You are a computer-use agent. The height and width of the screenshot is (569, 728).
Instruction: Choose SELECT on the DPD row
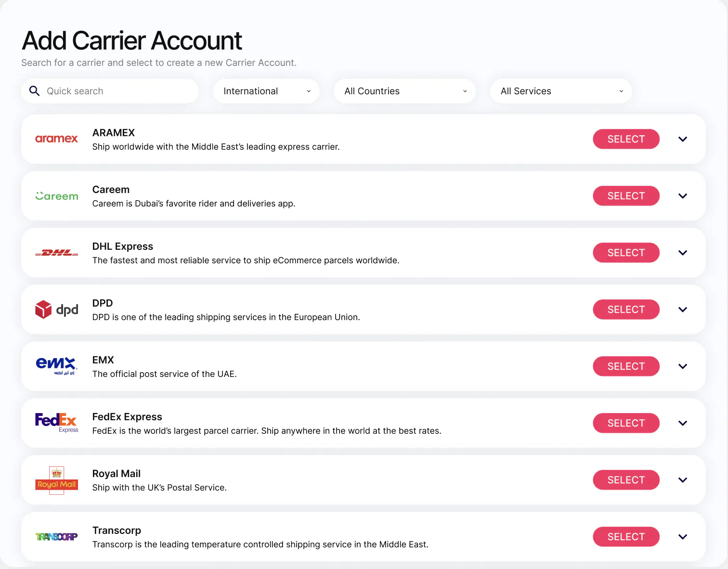(625, 310)
